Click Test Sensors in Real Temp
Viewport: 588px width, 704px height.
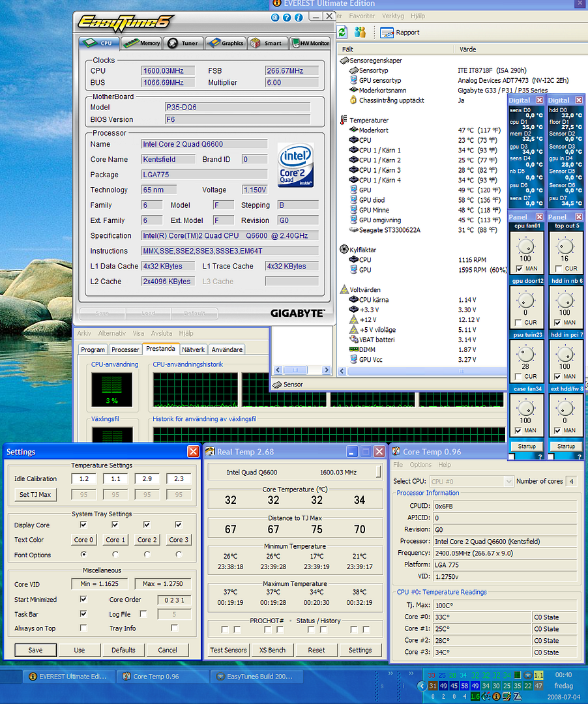point(228,650)
